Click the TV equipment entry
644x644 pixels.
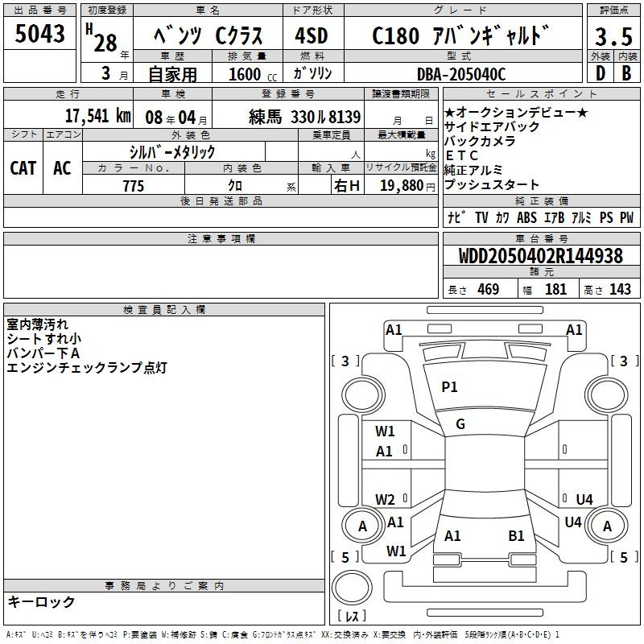pyautogui.click(x=481, y=217)
